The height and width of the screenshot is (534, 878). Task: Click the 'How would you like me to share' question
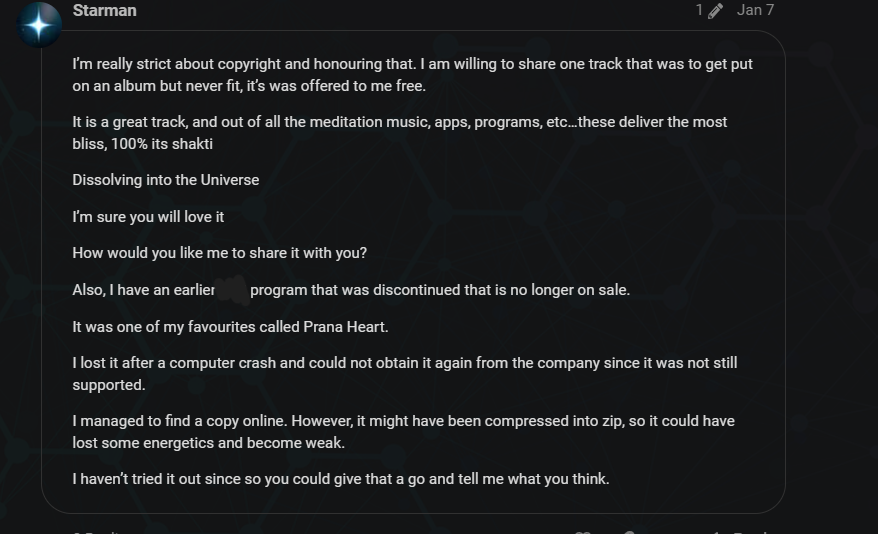(220, 253)
